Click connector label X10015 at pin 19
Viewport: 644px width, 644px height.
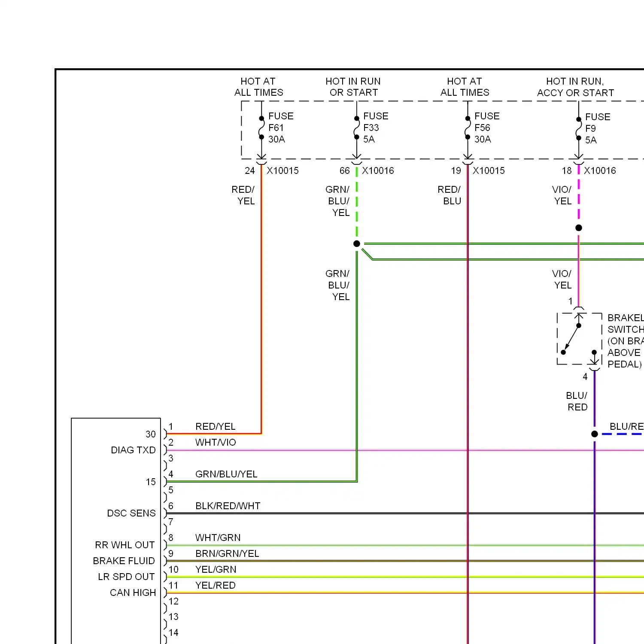click(x=489, y=170)
